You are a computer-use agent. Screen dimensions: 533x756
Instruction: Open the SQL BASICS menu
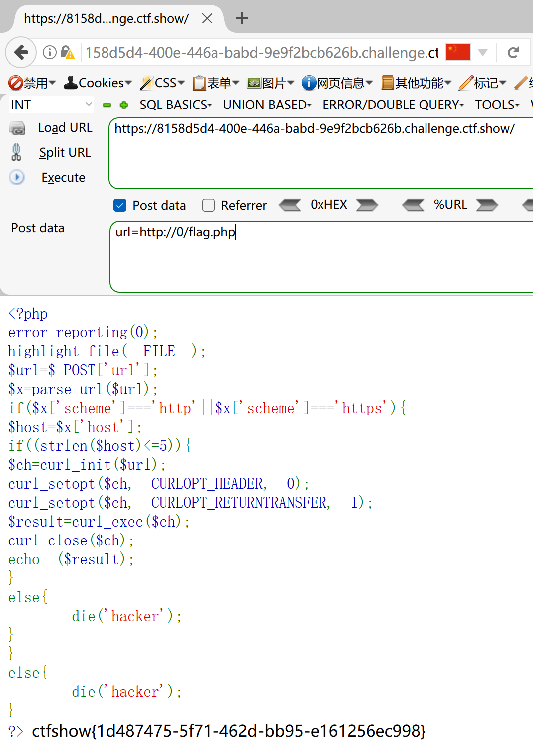tap(175, 105)
